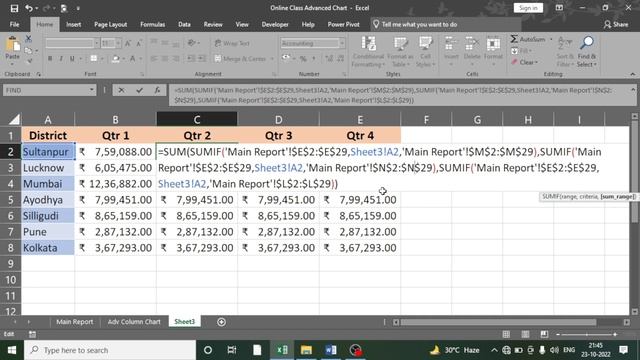Click the Format cells icon
Screen dimensions: 640x360
493,44
